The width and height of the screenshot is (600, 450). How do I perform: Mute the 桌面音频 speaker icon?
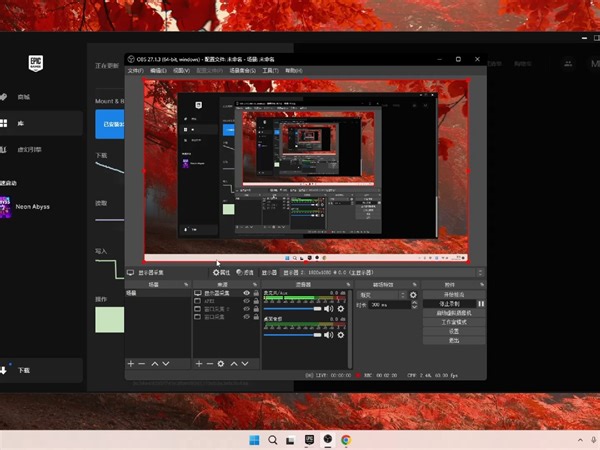[x=328, y=335]
